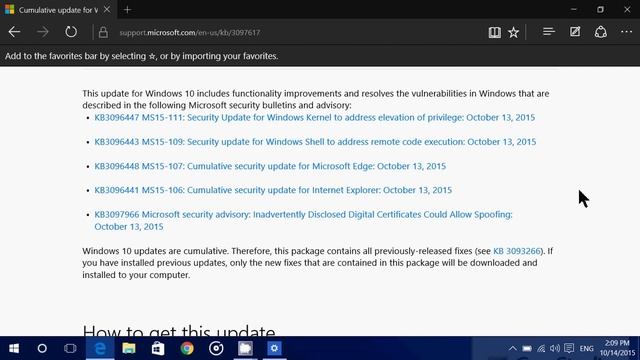
Task: Click the address bar URL
Action: pyautogui.click(x=189, y=33)
